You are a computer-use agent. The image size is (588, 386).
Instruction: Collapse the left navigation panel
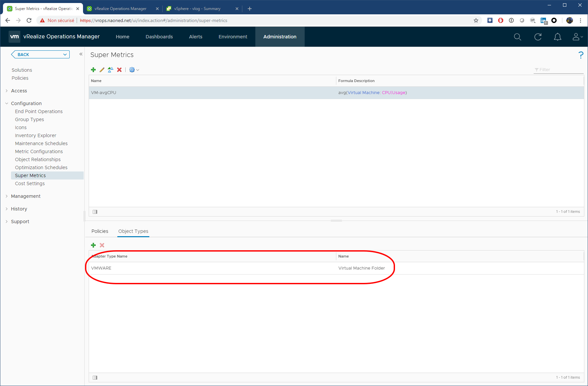[x=81, y=54]
